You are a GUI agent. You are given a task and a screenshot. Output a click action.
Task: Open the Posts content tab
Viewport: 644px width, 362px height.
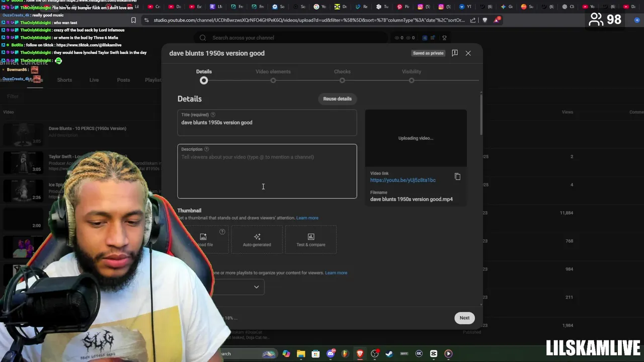tap(123, 80)
